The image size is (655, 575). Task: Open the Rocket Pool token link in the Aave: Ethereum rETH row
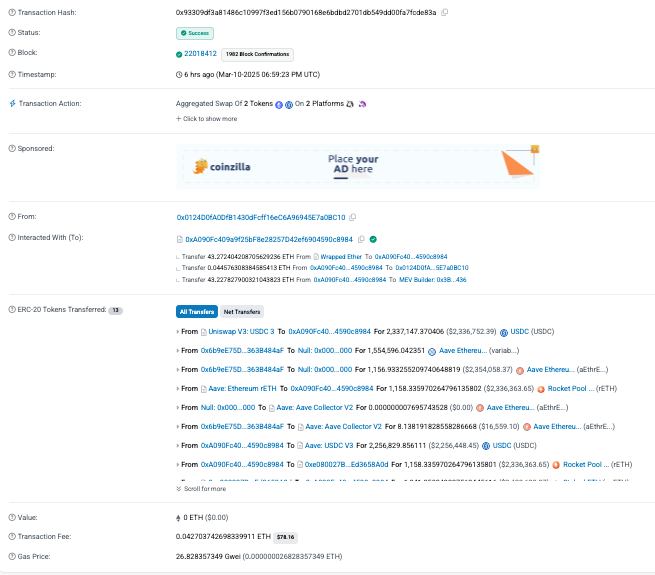tap(571, 389)
